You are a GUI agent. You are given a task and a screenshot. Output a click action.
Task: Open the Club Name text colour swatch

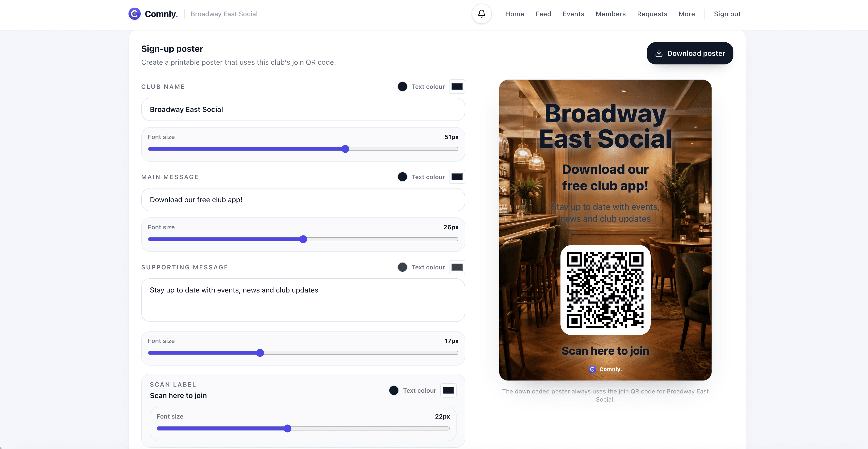(457, 87)
